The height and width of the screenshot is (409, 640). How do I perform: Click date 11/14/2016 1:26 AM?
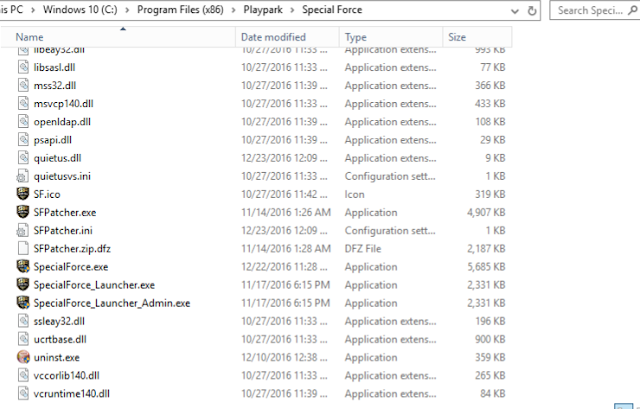click(x=286, y=213)
